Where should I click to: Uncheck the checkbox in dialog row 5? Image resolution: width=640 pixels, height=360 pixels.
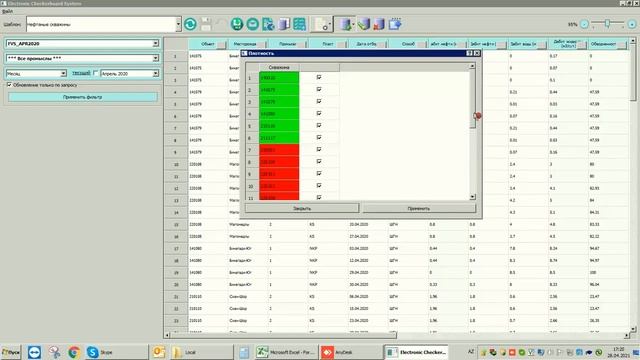point(319,125)
